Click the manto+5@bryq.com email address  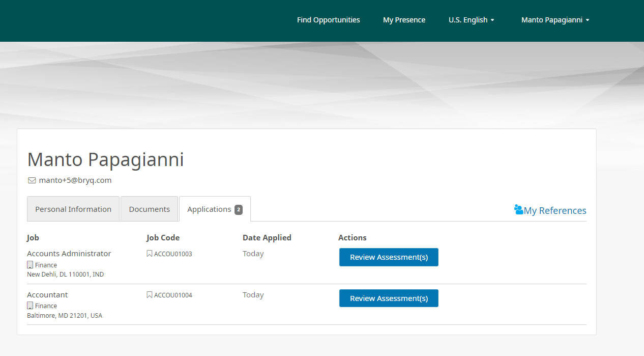coord(75,180)
